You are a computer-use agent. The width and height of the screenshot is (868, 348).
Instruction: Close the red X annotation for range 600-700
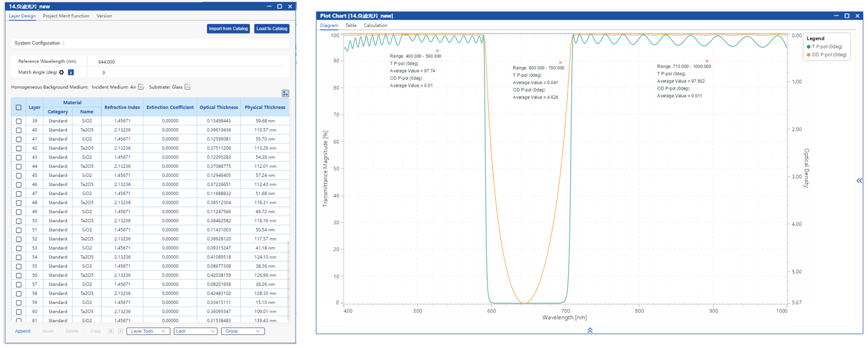click(x=561, y=63)
